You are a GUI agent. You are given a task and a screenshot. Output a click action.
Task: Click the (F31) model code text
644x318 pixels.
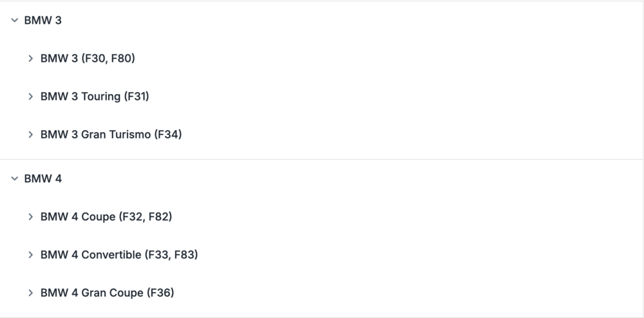137,97
